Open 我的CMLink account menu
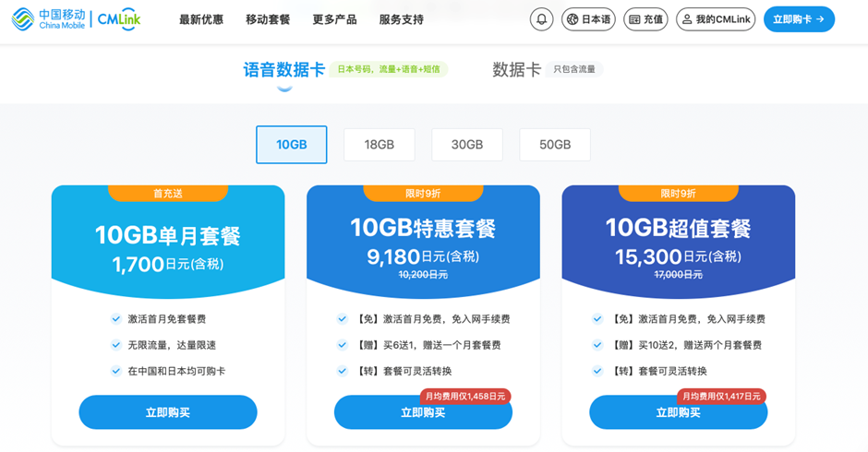This screenshot has height=452, width=868. tap(715, 19)
